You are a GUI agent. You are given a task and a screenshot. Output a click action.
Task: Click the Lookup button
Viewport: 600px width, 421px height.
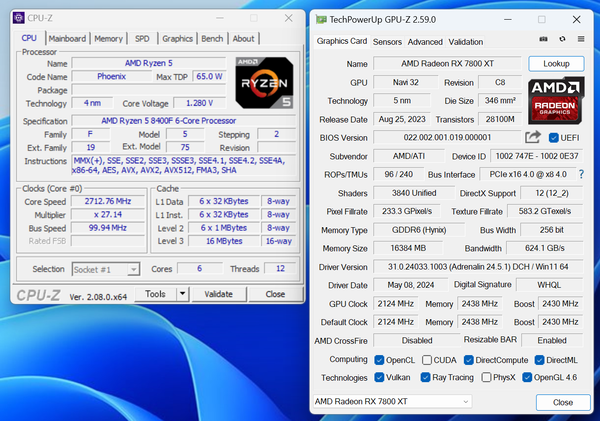tap(556, 64)
